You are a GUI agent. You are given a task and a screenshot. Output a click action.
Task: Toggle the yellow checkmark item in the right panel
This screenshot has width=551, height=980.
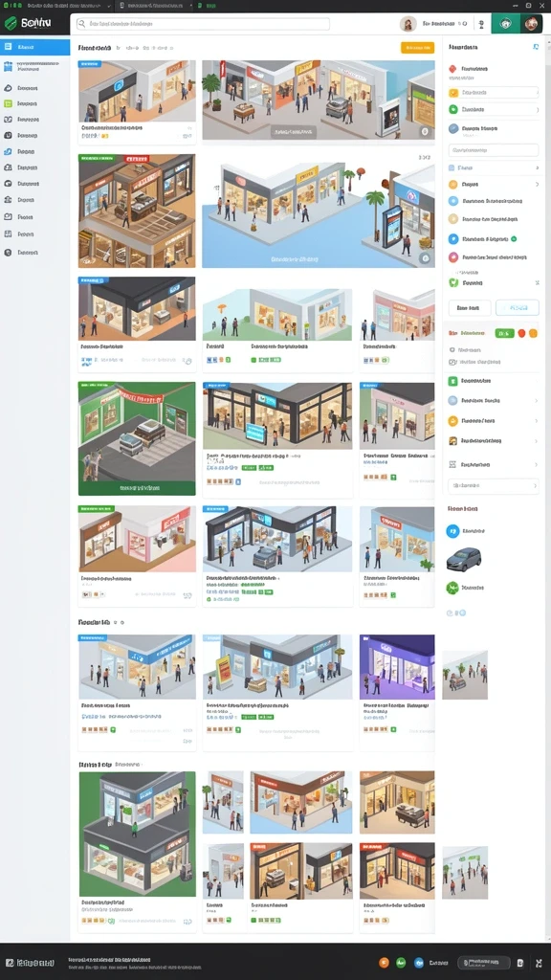[x=453, y=93]
